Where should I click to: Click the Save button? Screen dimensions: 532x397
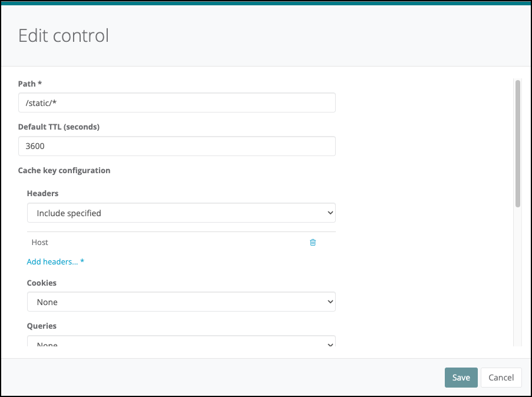coord(461,378)
